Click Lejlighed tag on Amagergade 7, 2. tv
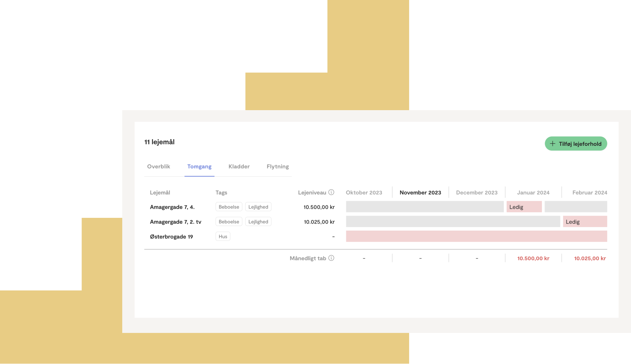This screenshot has height=364, width=631. (258, 222)
